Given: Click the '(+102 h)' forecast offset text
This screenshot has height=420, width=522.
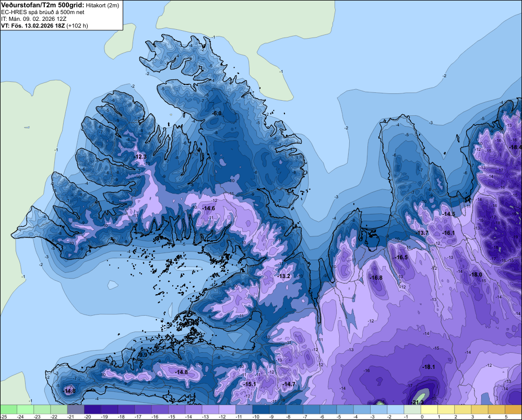Looking at the screenshot, I should coord(77,26).
